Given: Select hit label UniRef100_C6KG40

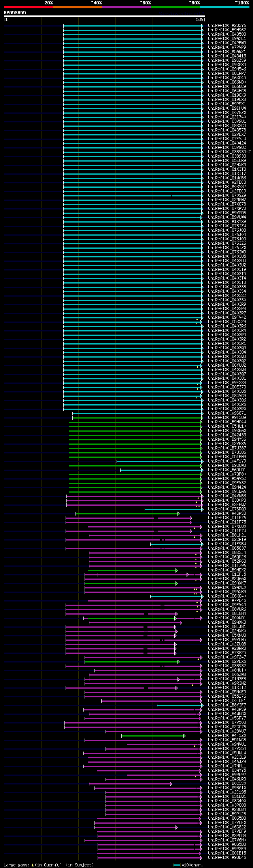Looking at the screenshot, I should 227,596.
